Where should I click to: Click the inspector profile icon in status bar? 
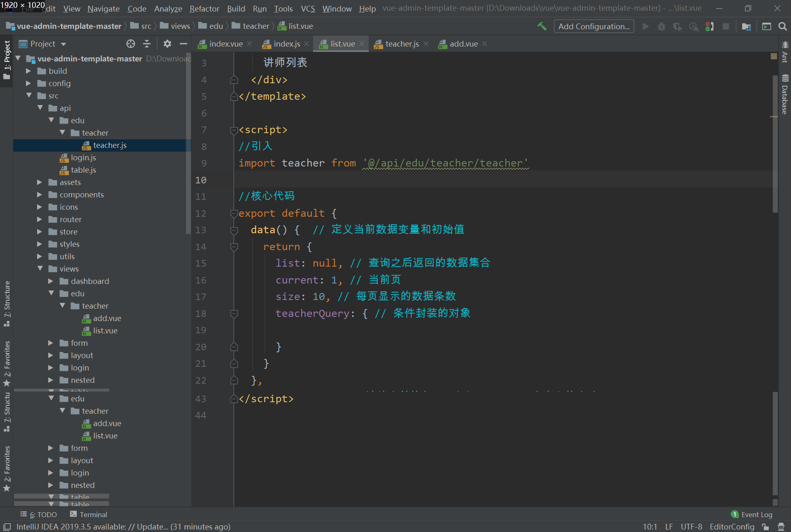(781, 527)
